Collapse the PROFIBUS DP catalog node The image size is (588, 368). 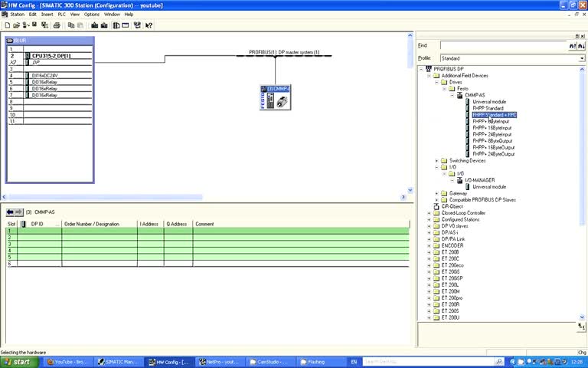[421, 69]
